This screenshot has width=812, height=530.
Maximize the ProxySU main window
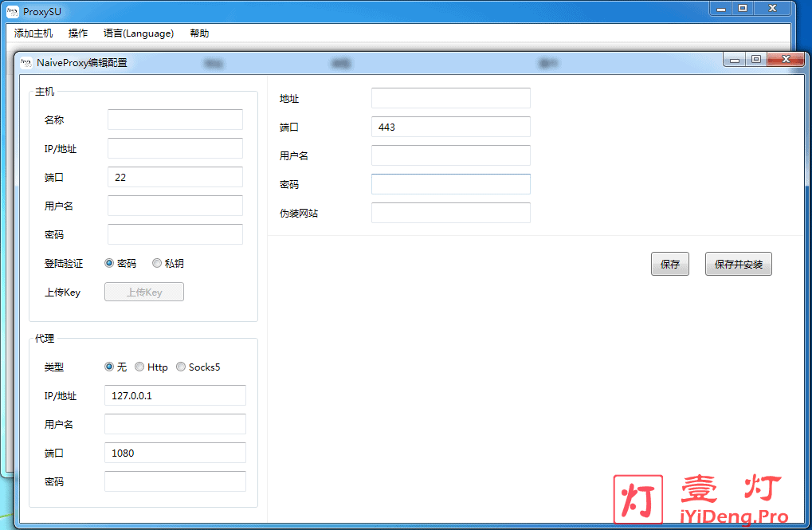click(x=743, y=8)
